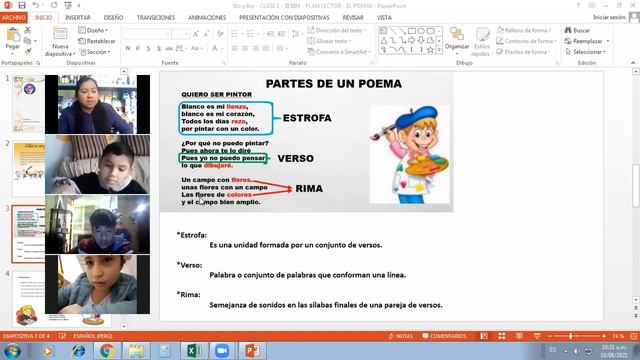Switch to Normal view icon
The width and height of the screenshot is (640, 360).
(484, 336)
